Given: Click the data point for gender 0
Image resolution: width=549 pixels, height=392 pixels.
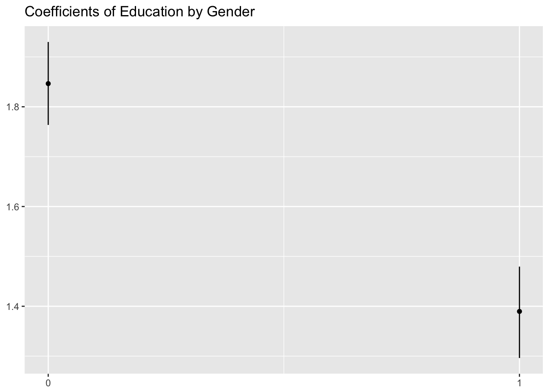Looking at the screenshot, I should 48,84.
